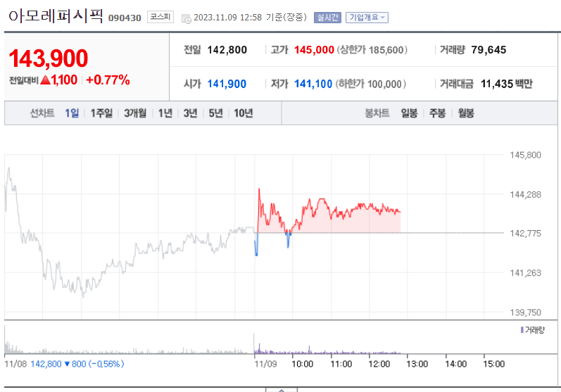
Task: Switch chart to 3개월 period
Action: pyautogui.click(x=135, y=113)
